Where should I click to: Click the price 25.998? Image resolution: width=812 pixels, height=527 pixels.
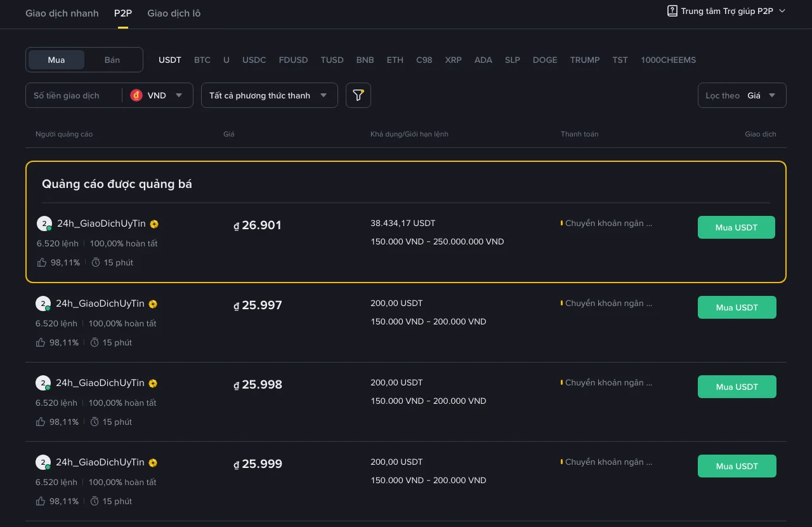tap(258, 384)
